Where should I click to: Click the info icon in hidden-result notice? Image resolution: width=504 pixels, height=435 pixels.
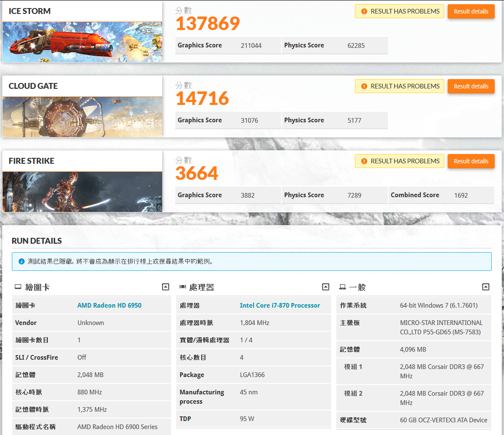point(22,262)
